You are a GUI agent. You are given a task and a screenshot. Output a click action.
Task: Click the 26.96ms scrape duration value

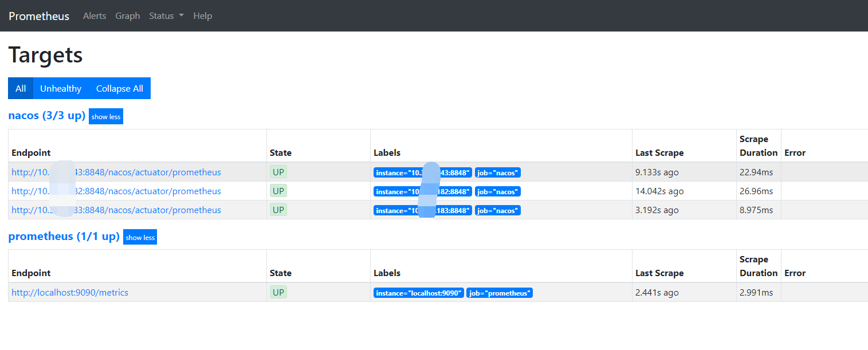point(756,191)
